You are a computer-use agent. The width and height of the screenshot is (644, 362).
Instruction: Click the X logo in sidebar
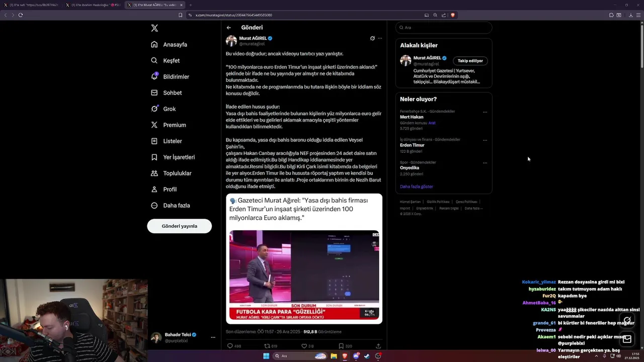click(154, 28)
